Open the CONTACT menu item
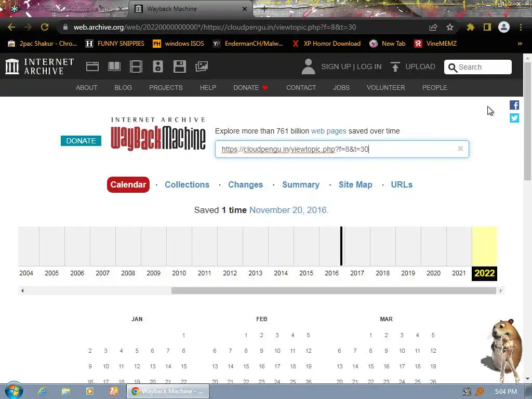Screen dimensions: 532x399 301,87
